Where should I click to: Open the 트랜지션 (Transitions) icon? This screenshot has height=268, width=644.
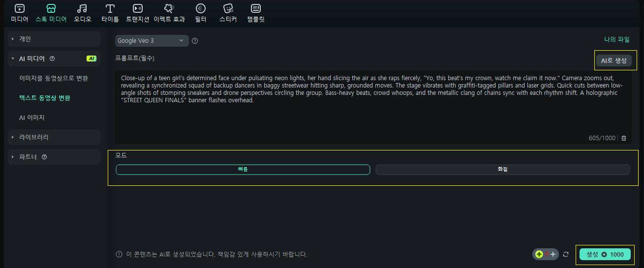point(138,8)
